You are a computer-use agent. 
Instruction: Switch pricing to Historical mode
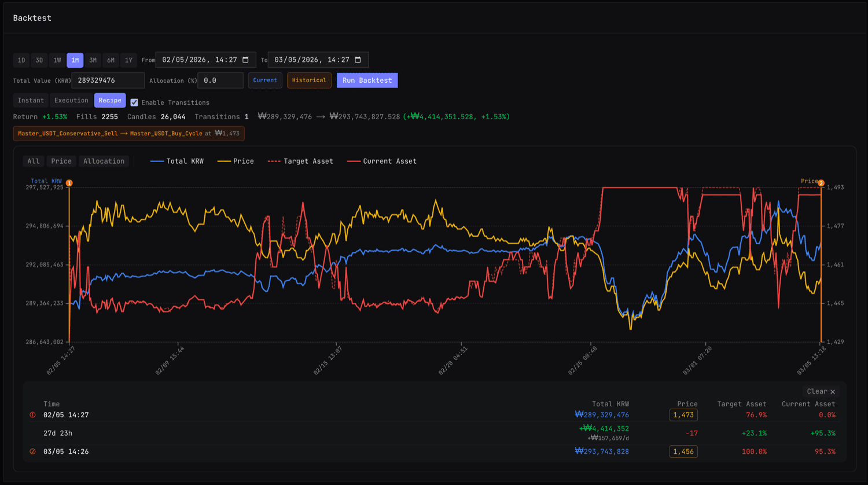(x=309, y=80)
